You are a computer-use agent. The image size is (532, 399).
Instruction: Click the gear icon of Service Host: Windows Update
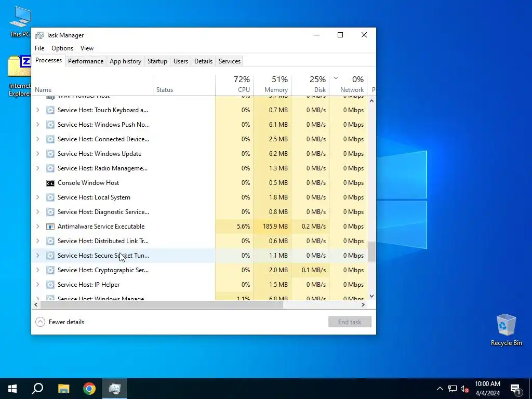[x=50, y=154]
